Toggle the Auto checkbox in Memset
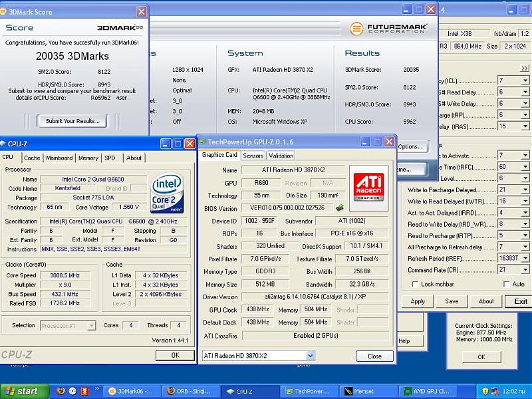Viewport: 532px width, 399px height. 506,285
